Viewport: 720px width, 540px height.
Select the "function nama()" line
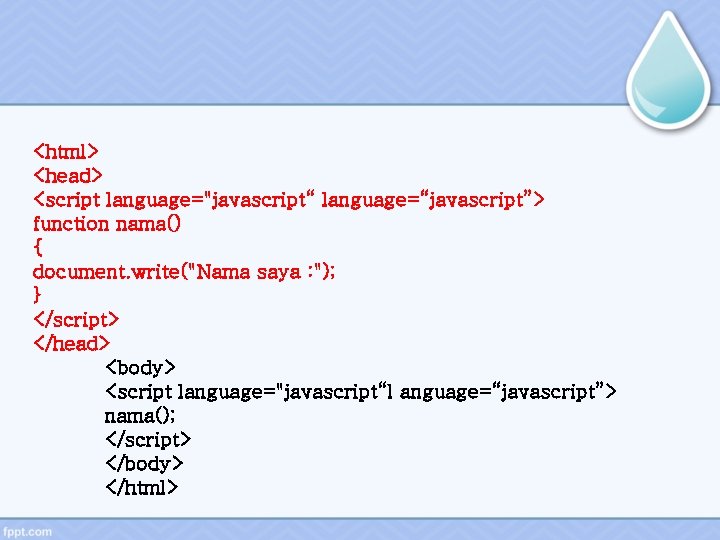[x=107, y=224]
